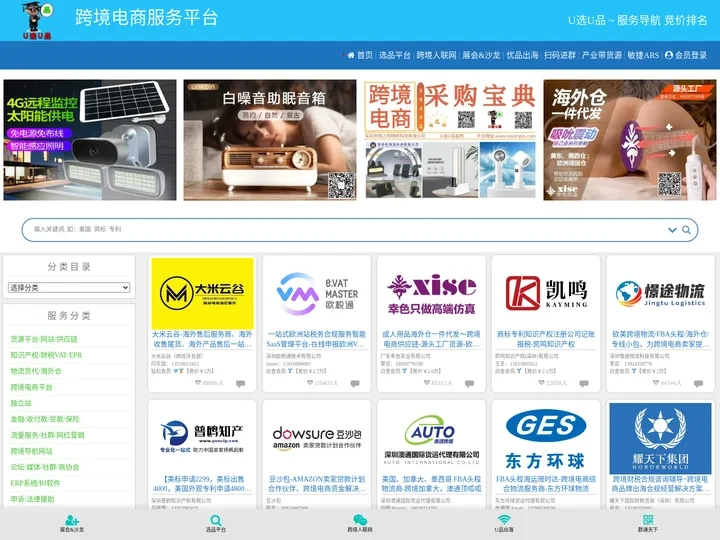Select 论坛/媒体/社群/商协会 category
The width and height of the screenshot is (720, 540).
(45, 467)
